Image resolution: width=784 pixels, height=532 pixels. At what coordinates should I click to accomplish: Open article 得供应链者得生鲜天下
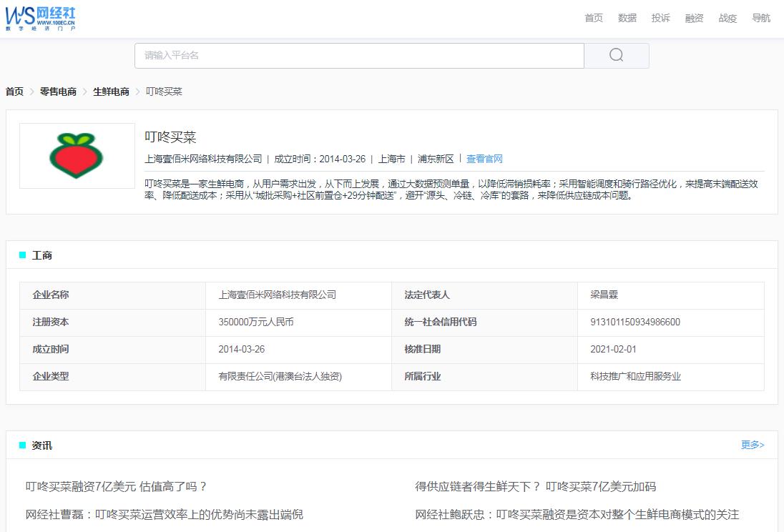535,487
